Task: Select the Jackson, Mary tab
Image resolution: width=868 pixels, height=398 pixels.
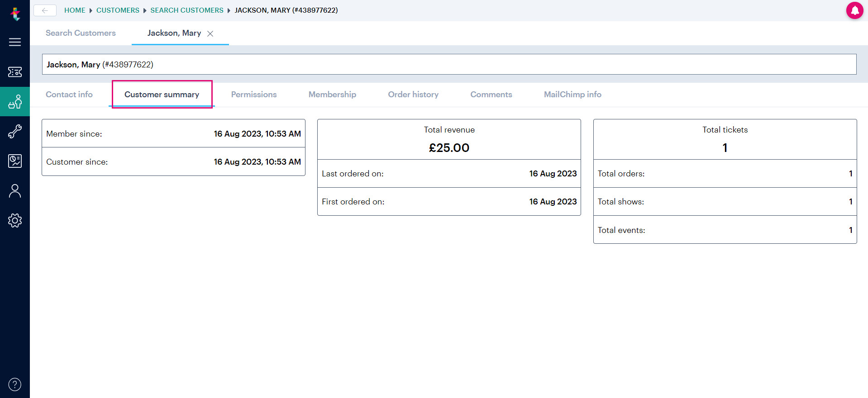Action: [x=174, y=33]
